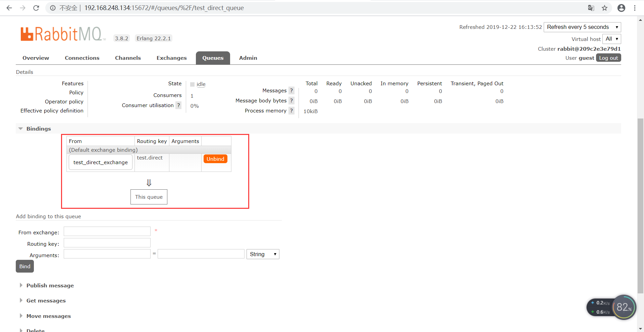
Task: Focus the Routing key input field
Action: point(107,243)
